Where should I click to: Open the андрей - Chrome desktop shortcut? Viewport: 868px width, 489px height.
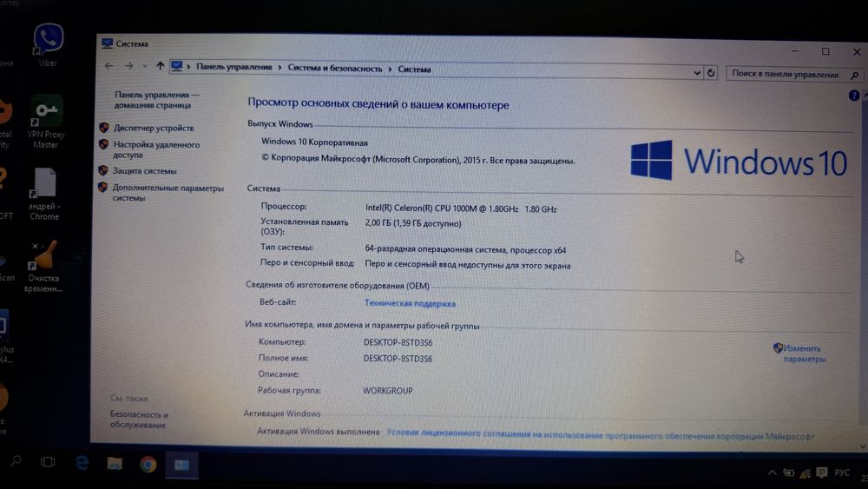[x=44, y=194]
